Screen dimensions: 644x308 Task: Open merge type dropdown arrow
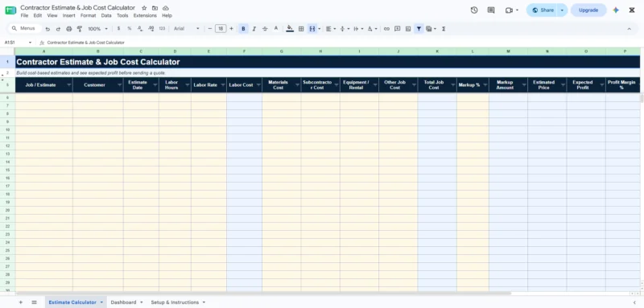tap(319, 29)
